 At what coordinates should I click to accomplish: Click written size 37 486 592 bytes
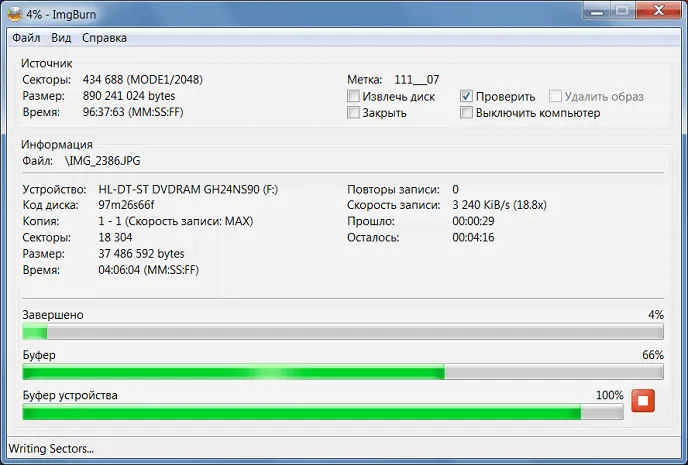coord(141,254)
